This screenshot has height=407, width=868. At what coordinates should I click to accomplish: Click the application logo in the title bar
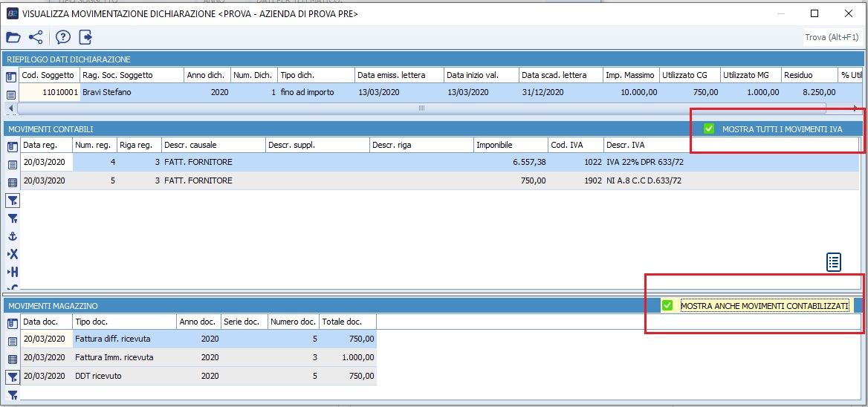click(x=12, y=14)
